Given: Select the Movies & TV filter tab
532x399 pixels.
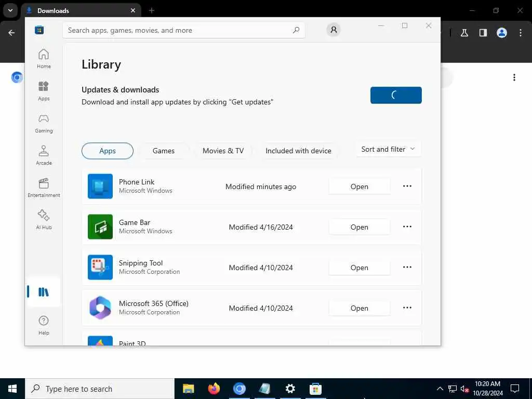Looking at the screenshot, I should point(223,151).
